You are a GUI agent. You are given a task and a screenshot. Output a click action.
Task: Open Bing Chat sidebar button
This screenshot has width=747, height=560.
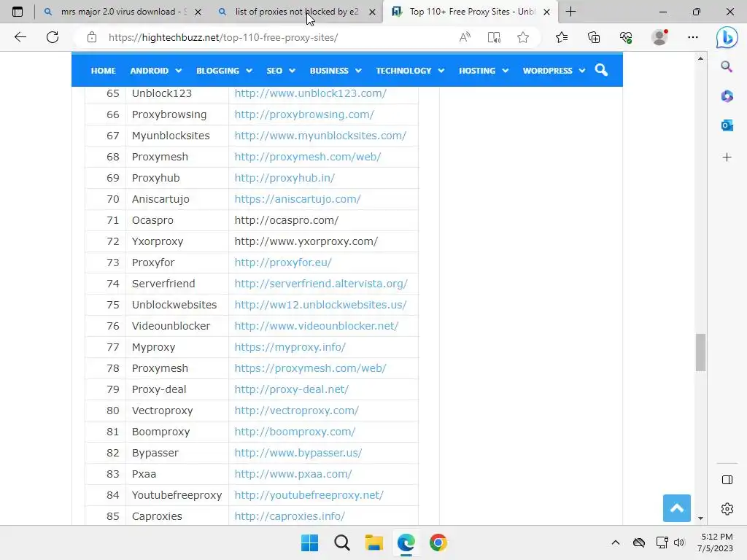coord(727,37)
